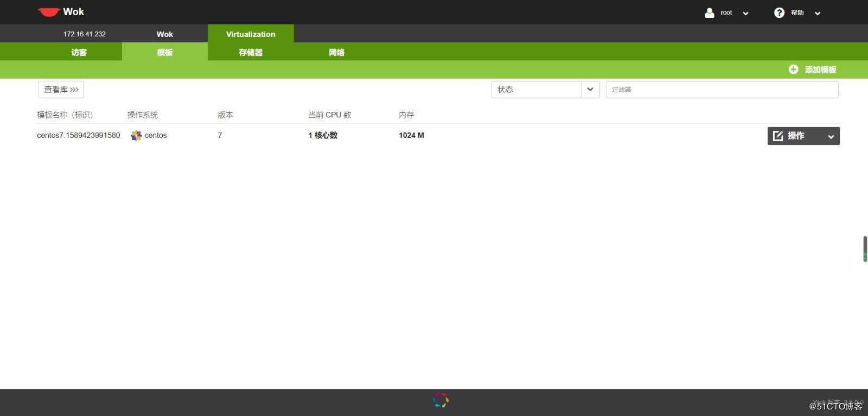Image resolution: width=868 pixels, height=416 pixels.
Task: Open the 网络 network tab
Action: click(x=336, y=52)
